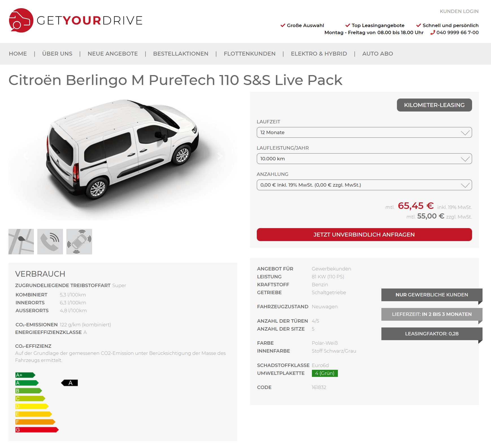Image resolution: width=491 pixels, height=448 pixels.
Task: Open the parking sensor feature thumbnail
Action: click(x=79, y=242)
